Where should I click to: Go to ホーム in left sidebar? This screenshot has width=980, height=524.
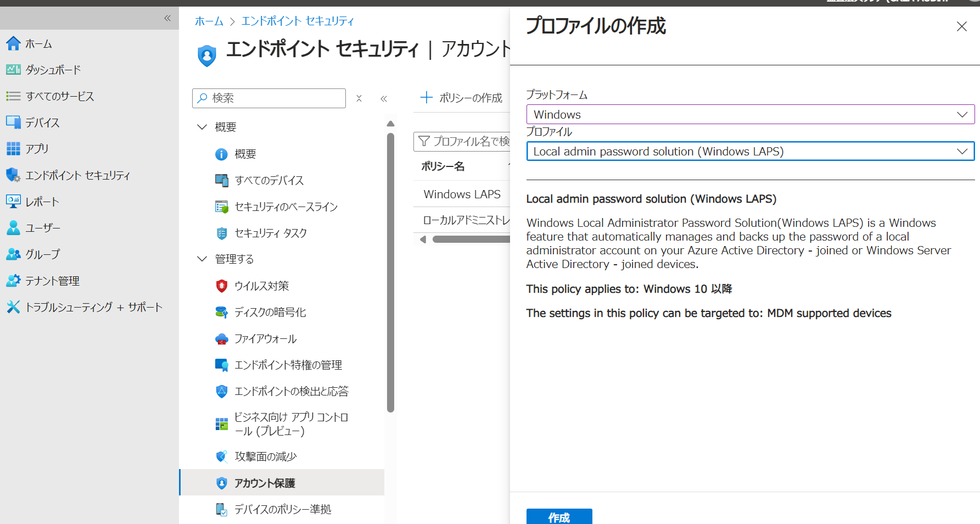click(38, 44)
